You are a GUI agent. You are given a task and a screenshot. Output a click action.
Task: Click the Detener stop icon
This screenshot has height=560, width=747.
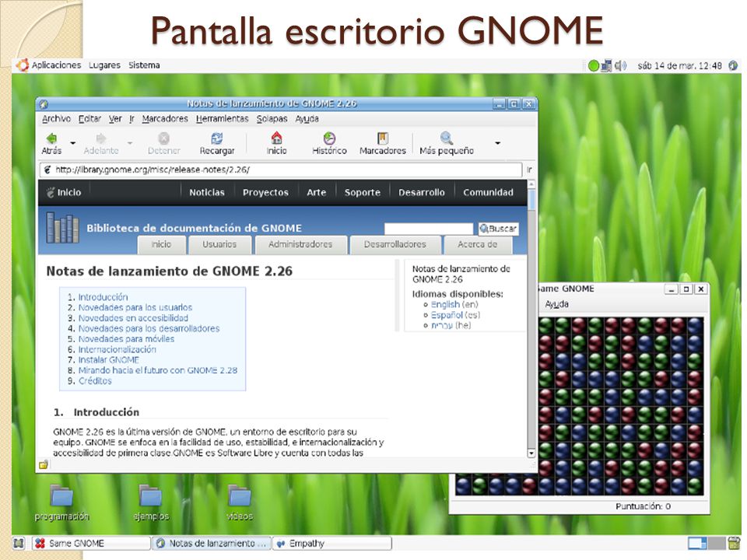click(x=164, y=138)
